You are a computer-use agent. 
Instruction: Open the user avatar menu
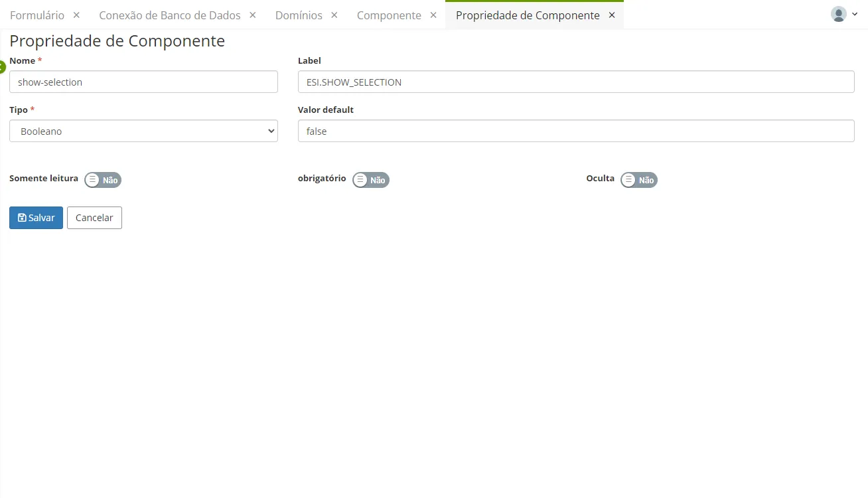[x=839, y=14]
